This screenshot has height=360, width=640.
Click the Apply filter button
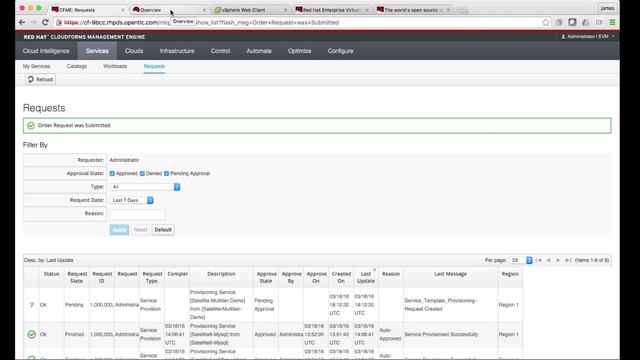click(119, 230)
